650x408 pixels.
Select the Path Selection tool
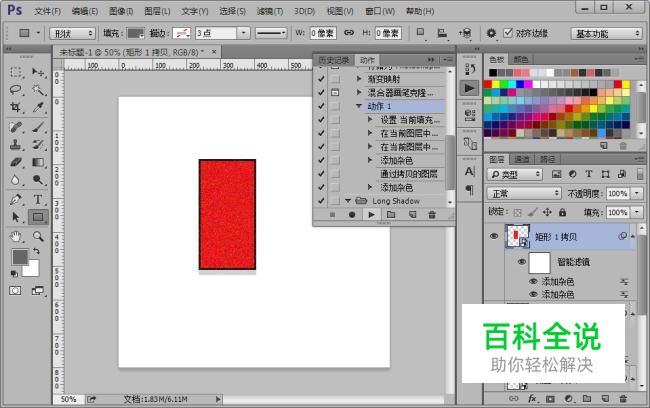coord(16,217)
